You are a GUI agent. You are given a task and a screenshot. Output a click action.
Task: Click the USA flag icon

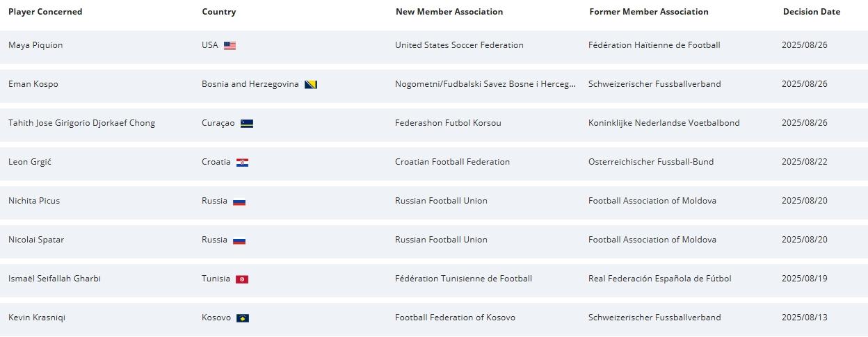point(230,46)
